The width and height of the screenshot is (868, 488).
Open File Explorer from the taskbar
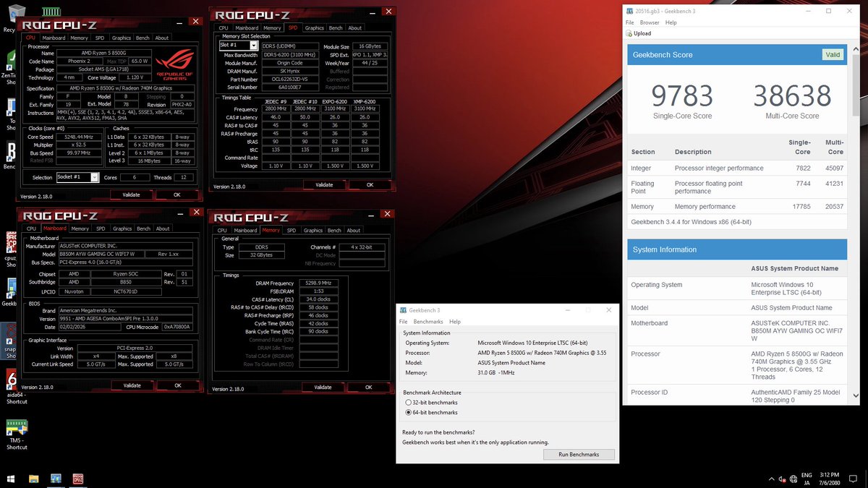pyautogui.click(x=33, y=479)
